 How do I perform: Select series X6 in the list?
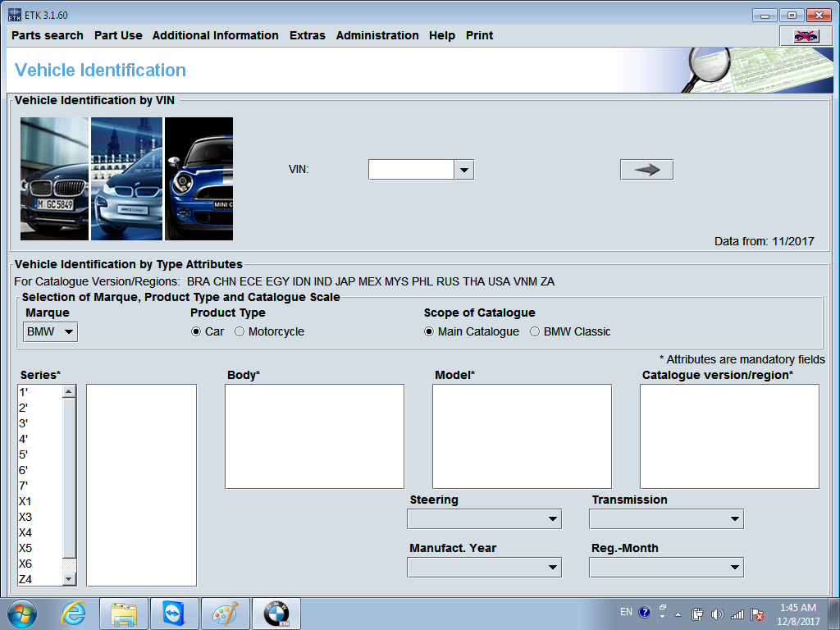pos(40,564)
